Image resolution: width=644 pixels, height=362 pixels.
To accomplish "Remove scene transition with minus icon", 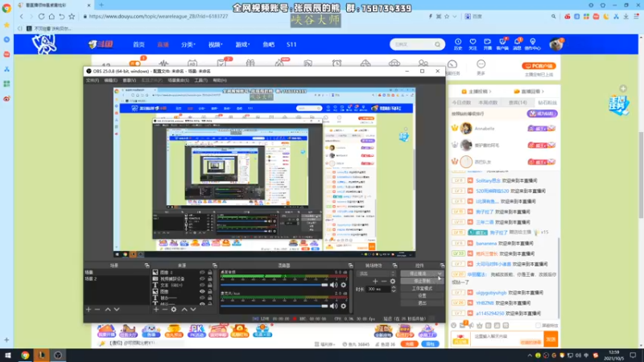I will 384,281.
